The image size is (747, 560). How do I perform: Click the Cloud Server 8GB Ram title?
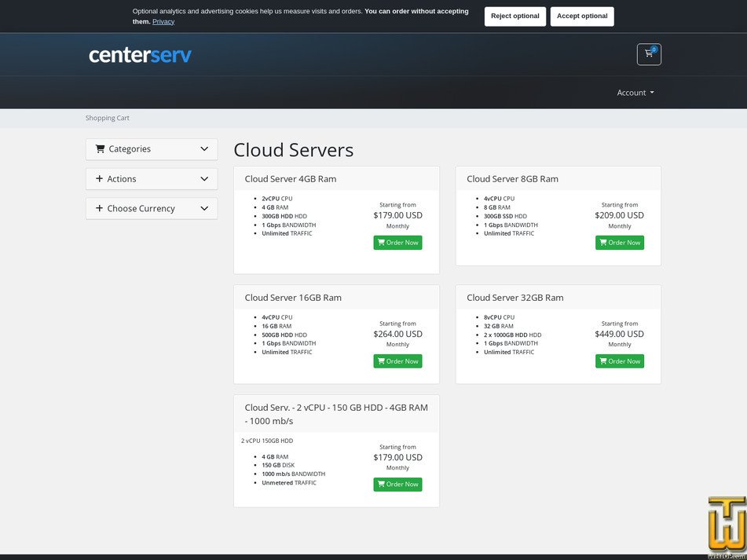click(x=513, y=179)
